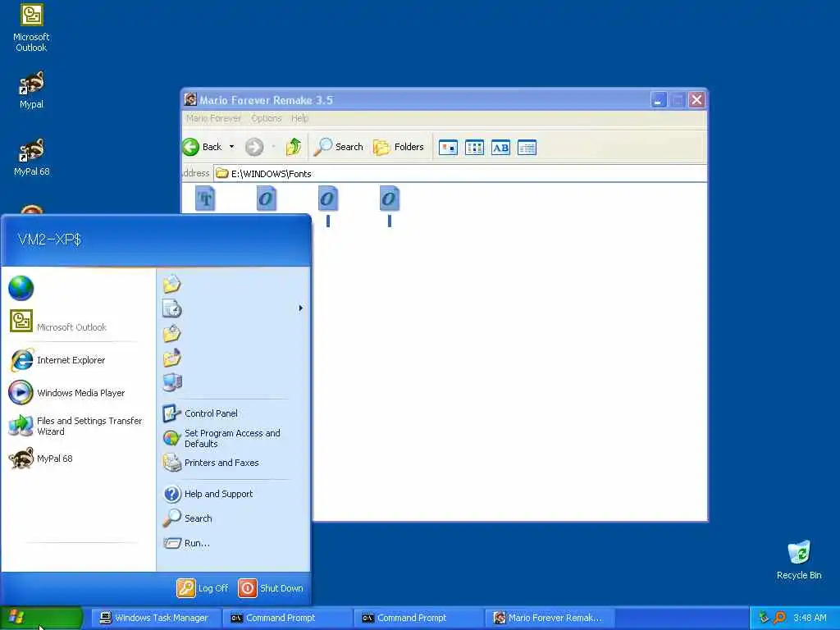
Task: Expand the recent documents submenu arrow
Action: (x=300, y=308)
